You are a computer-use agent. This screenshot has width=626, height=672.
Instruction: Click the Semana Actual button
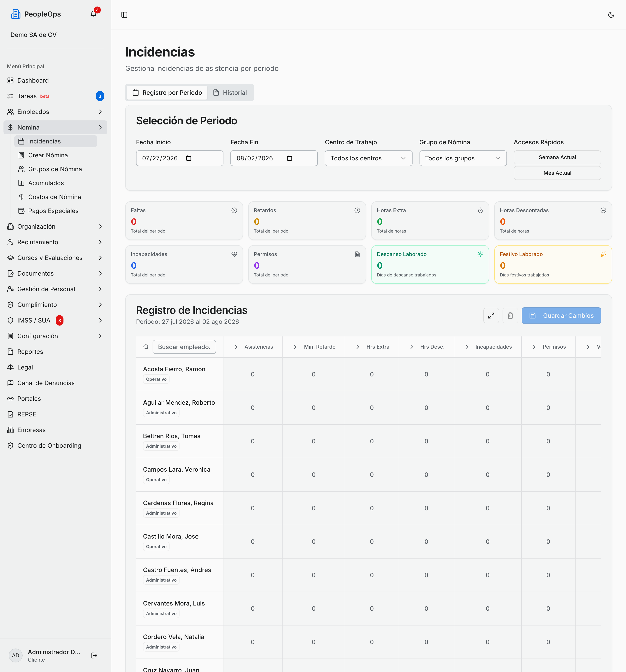(x=557, y=157)
